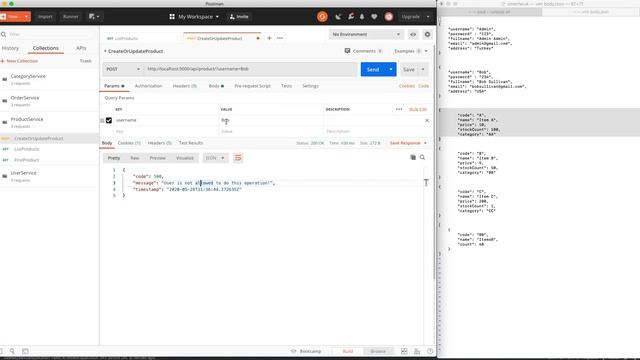640x360 pixels.
Task: Open the capture requests satellite icon
Action: point(338,17)
